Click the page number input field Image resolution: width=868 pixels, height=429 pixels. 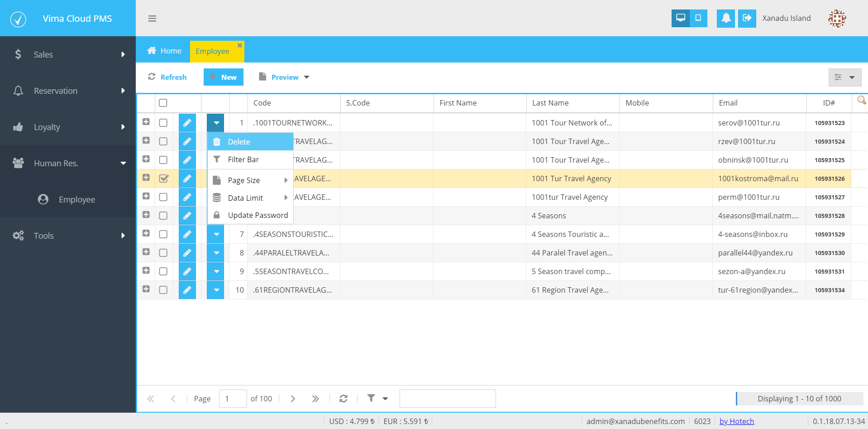233,399
